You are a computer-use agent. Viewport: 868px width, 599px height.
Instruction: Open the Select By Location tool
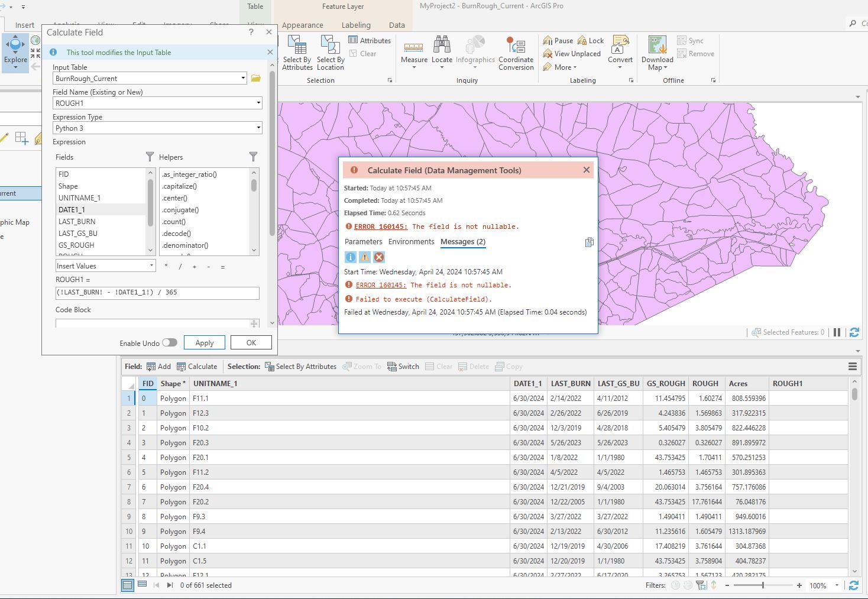click(x=331, y=53)
